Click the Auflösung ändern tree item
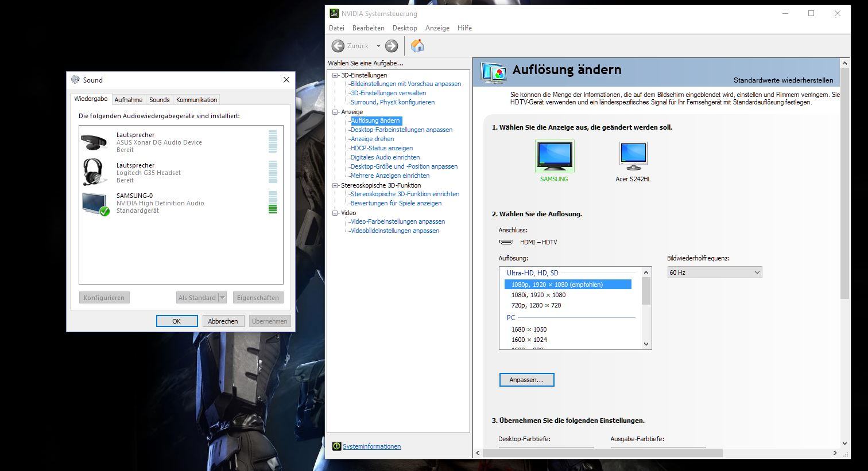This screenshot has height=471, width=868. pos(375,120)
